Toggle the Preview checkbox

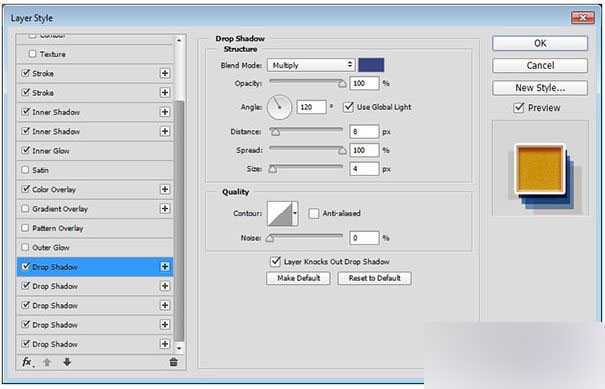pos(519,107)
